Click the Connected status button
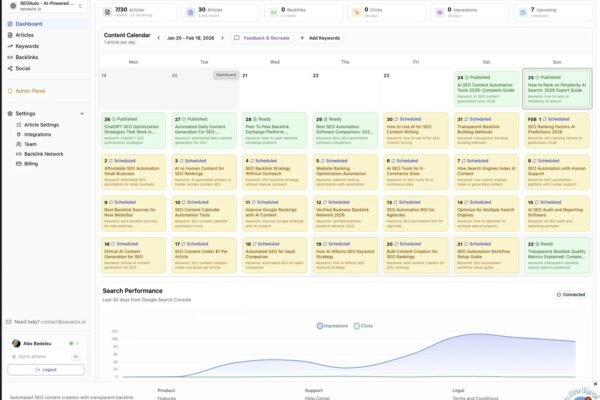 point(571,294)
